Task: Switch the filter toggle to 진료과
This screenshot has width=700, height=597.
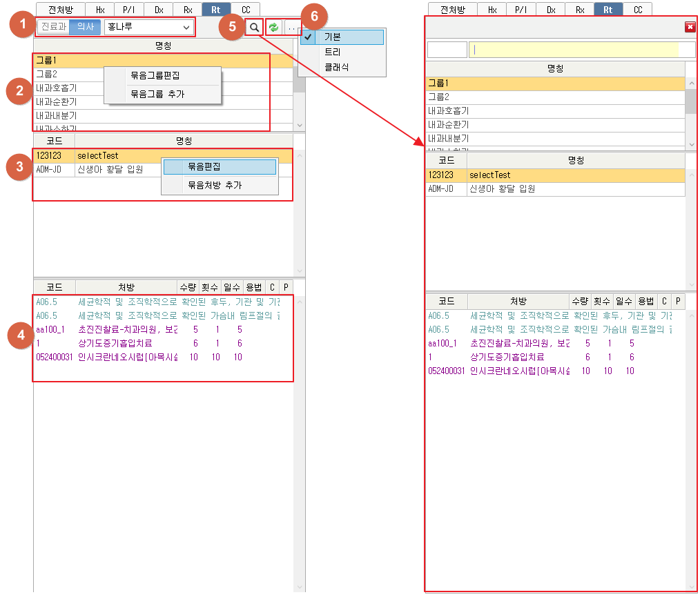Action: pos(53,27)
